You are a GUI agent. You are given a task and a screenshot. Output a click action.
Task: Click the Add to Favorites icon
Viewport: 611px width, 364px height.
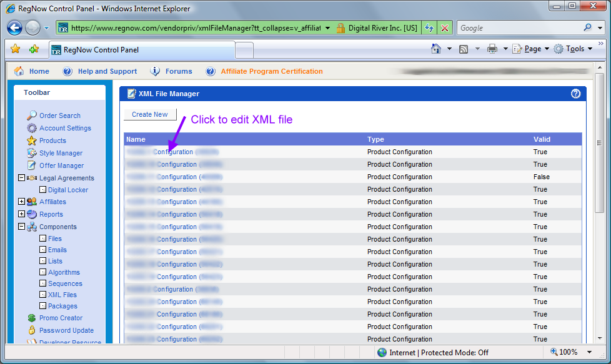click(34, 49)
